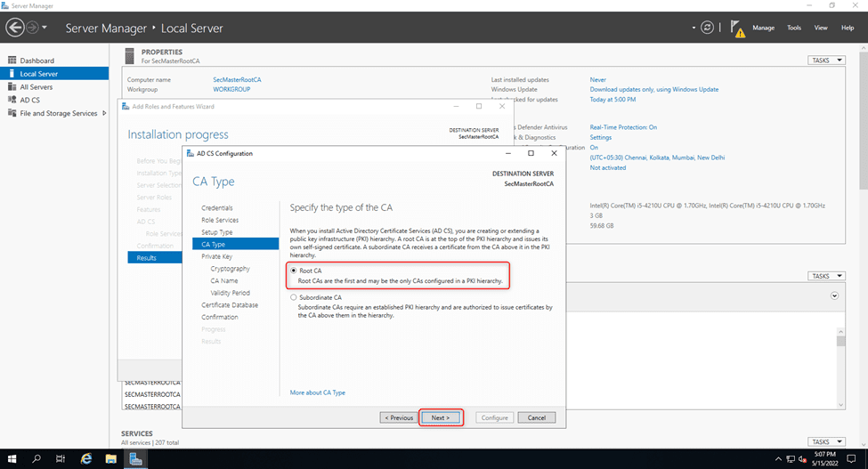Go to Setup Type step in wizard

[x=217, y=232]
